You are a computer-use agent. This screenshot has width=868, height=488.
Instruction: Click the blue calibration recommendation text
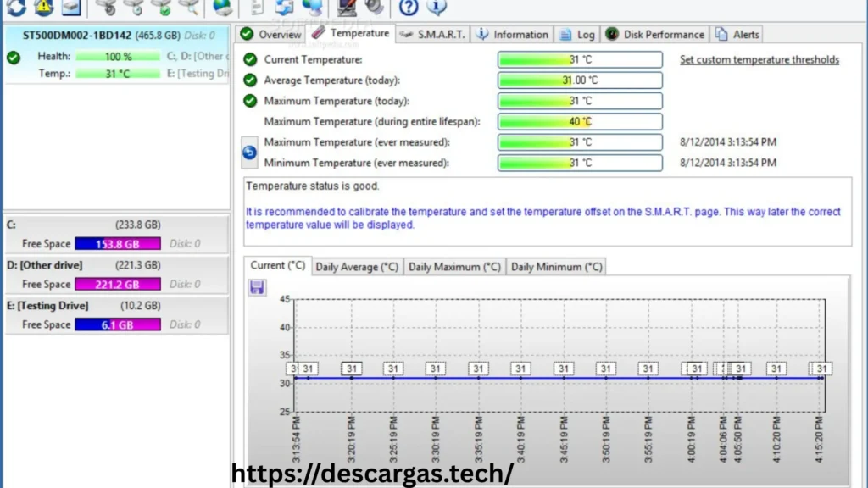pyautogui.click(x=543, y=218)
